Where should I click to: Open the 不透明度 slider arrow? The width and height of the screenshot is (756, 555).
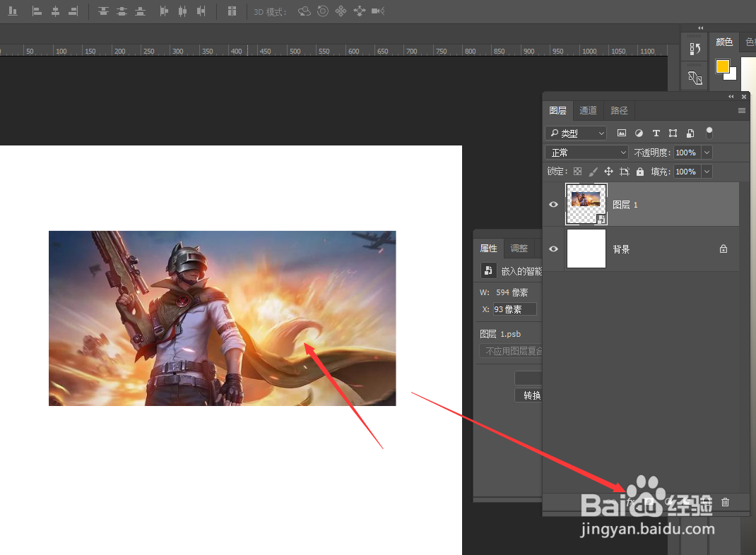click(707, 153)
